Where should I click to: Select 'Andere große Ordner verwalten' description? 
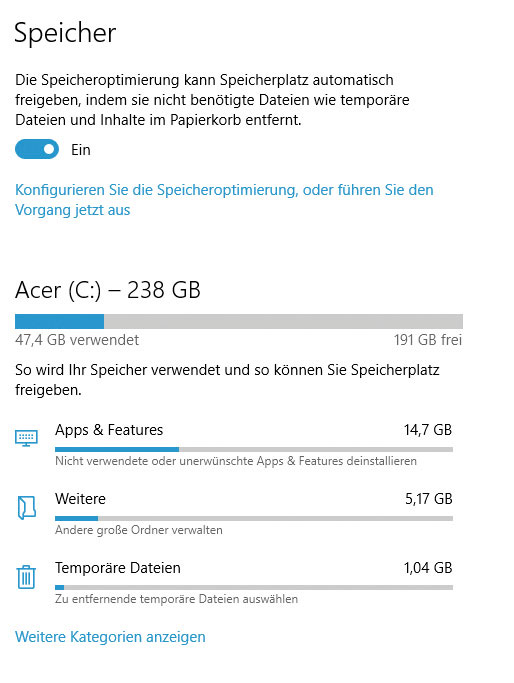point(139,530)
